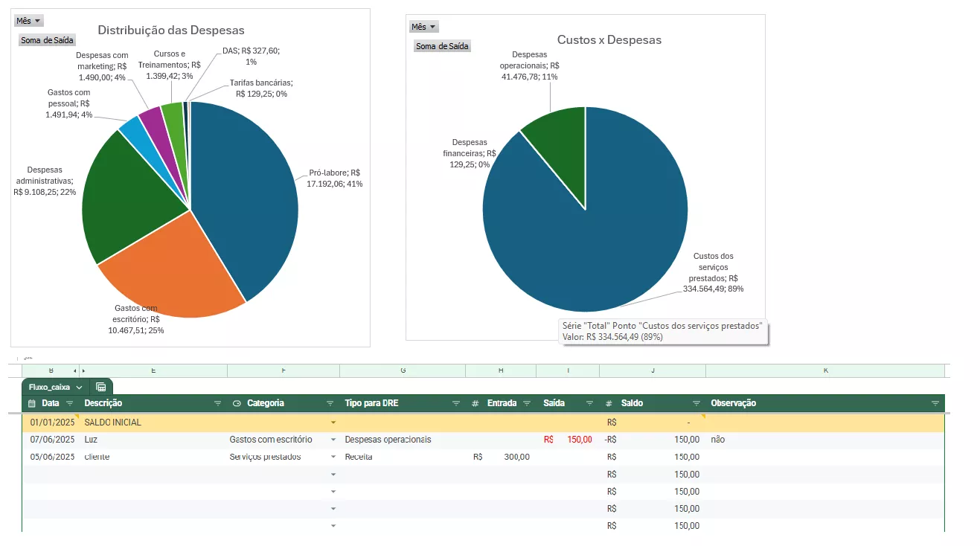Click the hidden columns expand arrows near column B
The height and width of the screenshot is (546, 980).
click(x=79, y=370)
